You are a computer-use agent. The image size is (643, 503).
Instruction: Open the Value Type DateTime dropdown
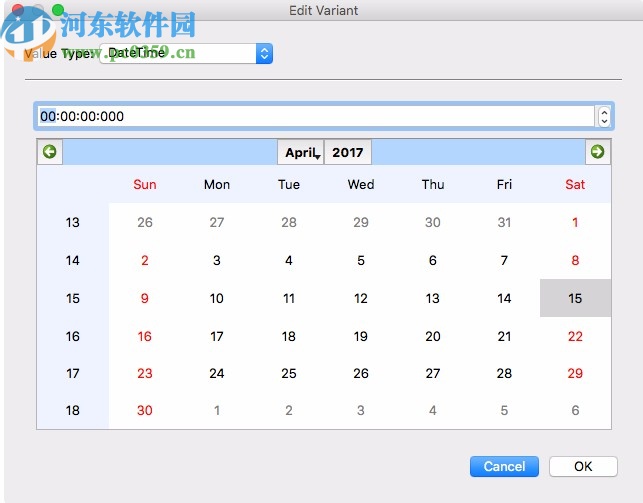[186, 53]
